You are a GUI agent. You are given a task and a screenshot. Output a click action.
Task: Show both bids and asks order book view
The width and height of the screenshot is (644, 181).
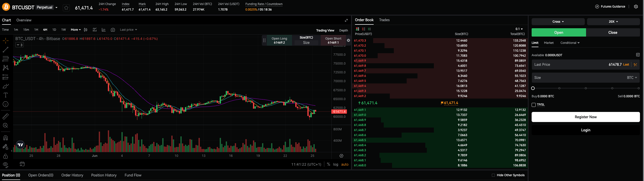click(358, 29)
